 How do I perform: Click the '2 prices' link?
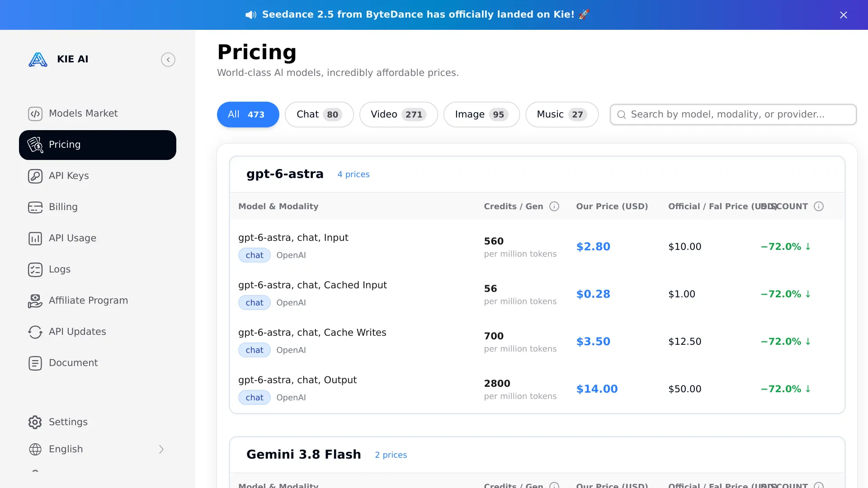click(x=391, y=455)
